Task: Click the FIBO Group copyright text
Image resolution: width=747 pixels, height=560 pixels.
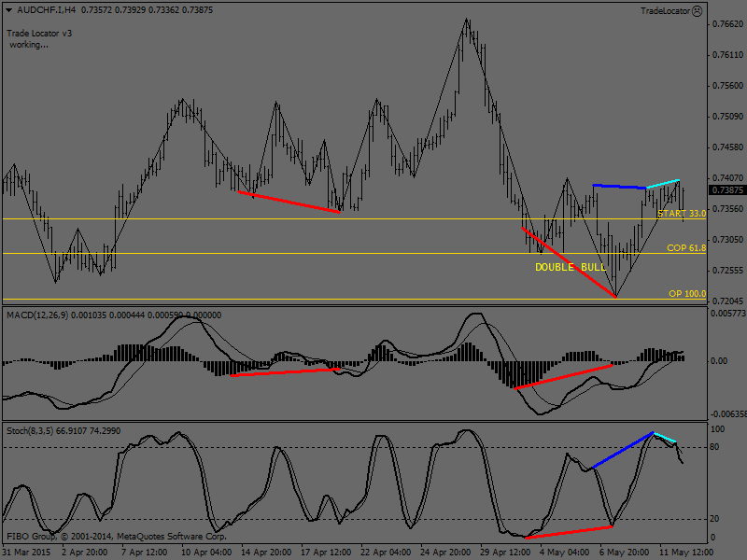Action: 117,537
